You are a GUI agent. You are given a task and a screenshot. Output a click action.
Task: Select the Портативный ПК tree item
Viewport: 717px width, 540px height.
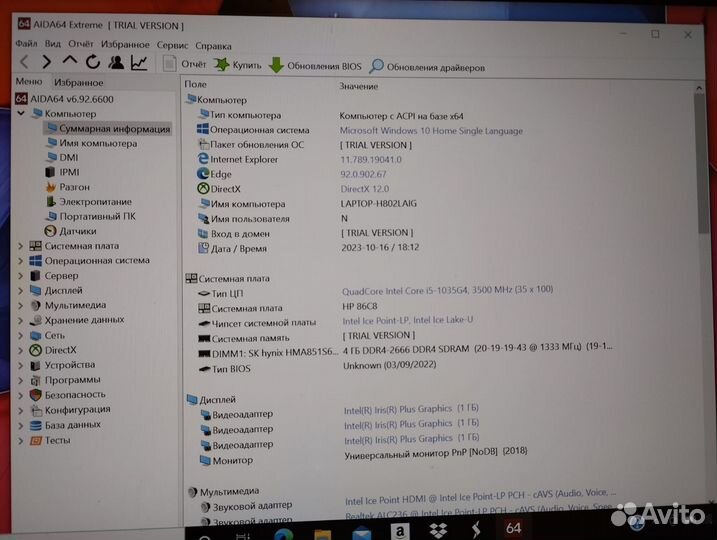[x=91, y=216]
